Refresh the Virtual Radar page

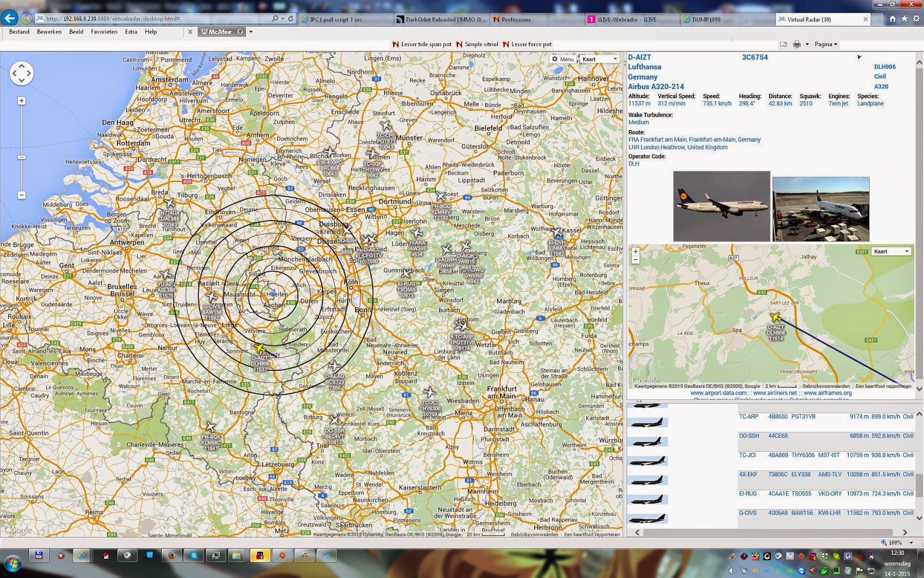pos(290,18)
